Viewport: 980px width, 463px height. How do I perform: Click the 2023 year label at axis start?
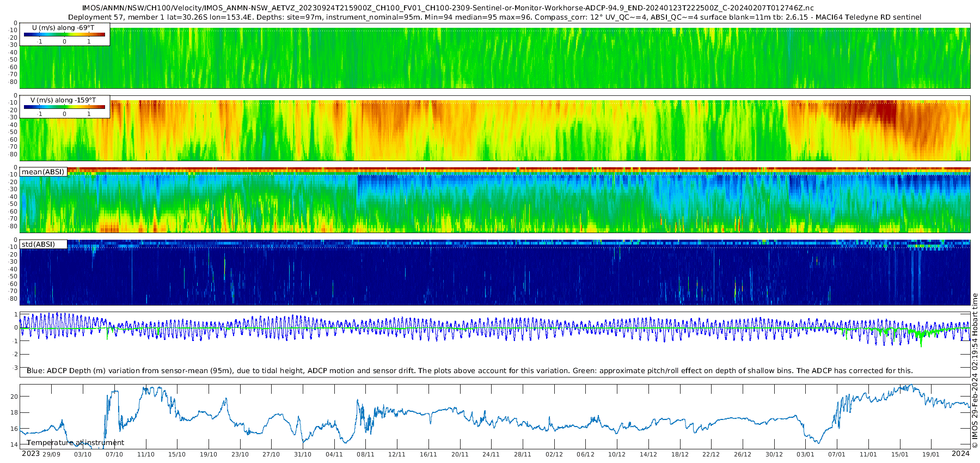click(x=30, y=454)
